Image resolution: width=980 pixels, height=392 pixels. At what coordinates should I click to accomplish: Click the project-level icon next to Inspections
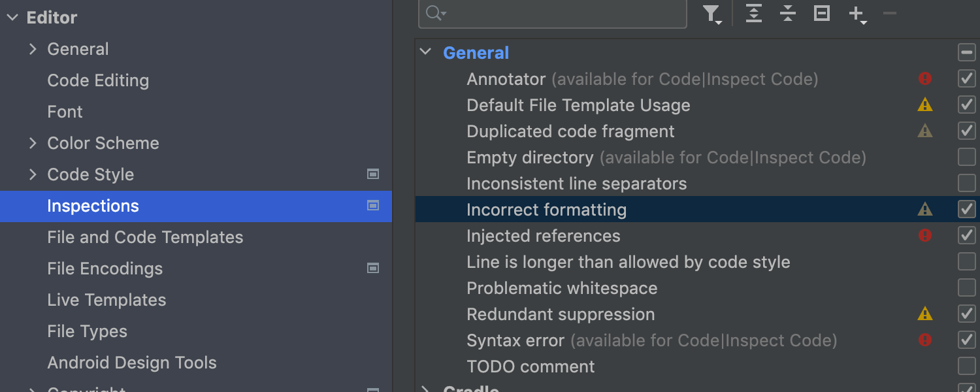tap(373, 206)
